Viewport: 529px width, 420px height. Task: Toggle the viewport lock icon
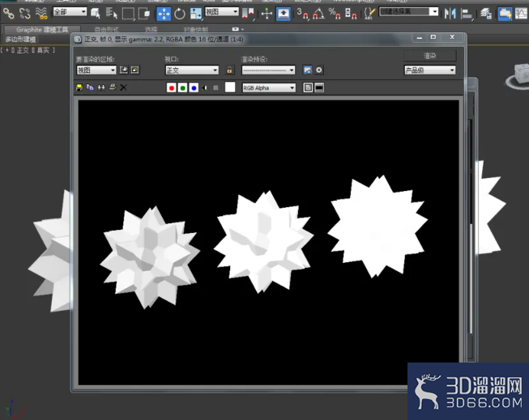229,70
